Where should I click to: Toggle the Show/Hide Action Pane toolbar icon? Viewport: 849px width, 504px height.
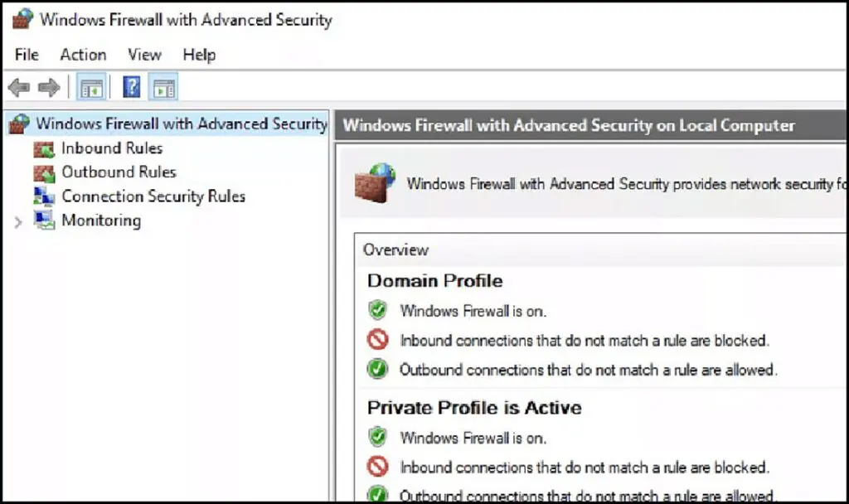(164, 88)
